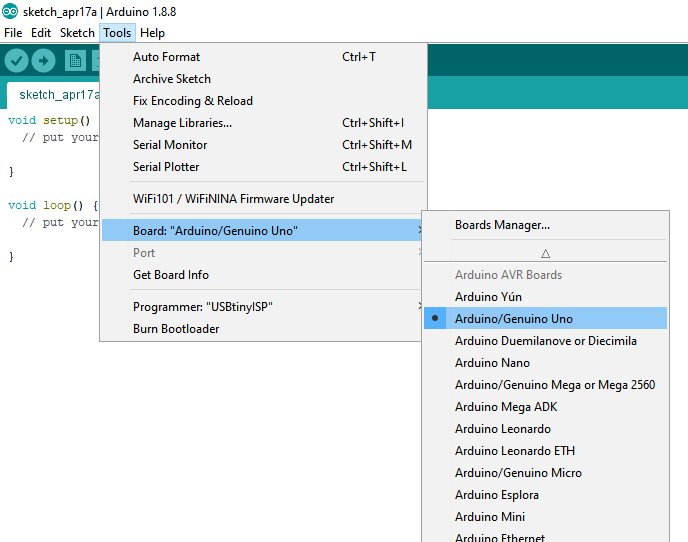Choose Burn Bootloader
688x542 pixels.
click(x=262, y=328)
